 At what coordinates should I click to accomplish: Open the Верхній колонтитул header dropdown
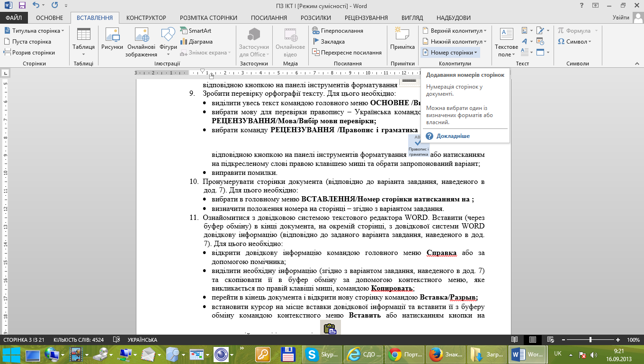pyautogui.click(x=454, y=31)
